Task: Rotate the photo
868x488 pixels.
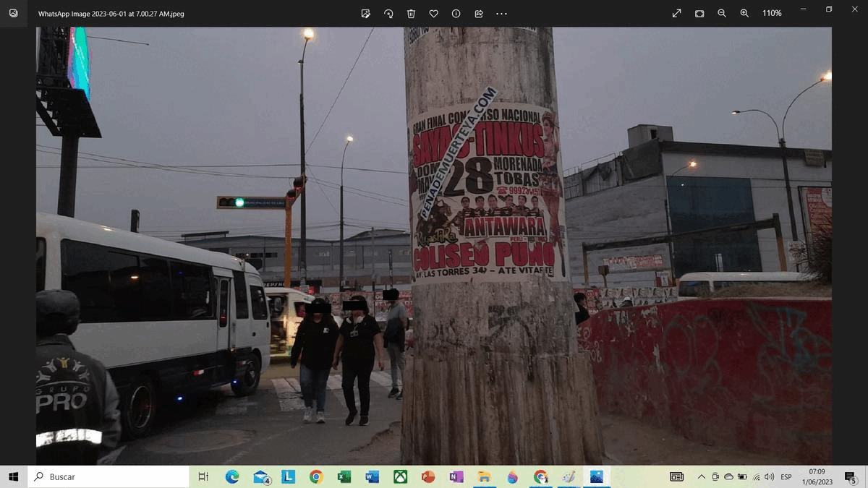Action: 388,14
